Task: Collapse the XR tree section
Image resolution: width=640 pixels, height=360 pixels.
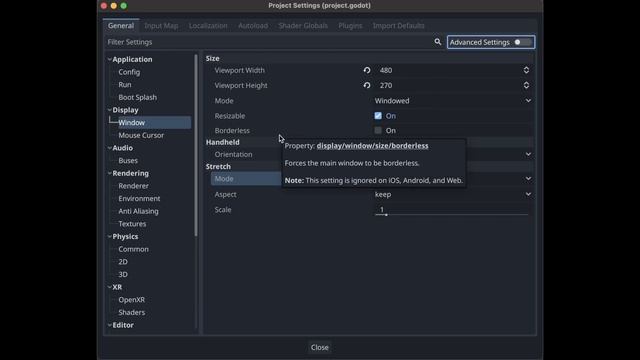Action: point(109,287)
